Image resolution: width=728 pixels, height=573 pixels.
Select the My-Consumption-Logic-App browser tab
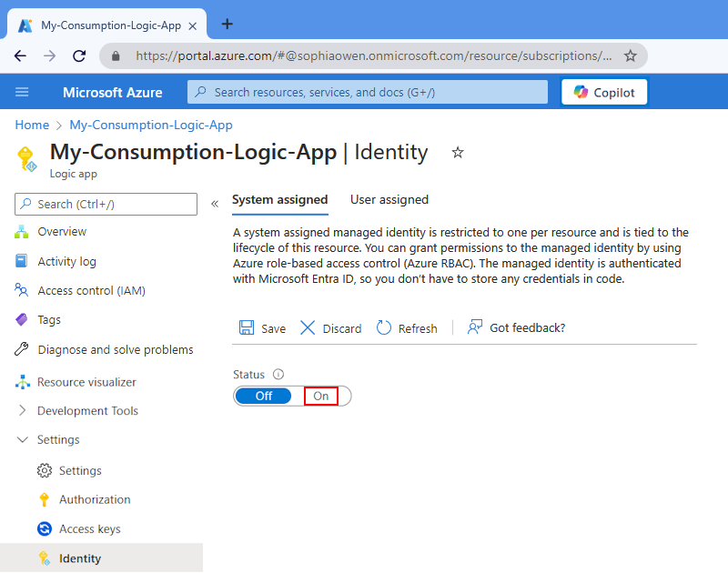point(106,25)
